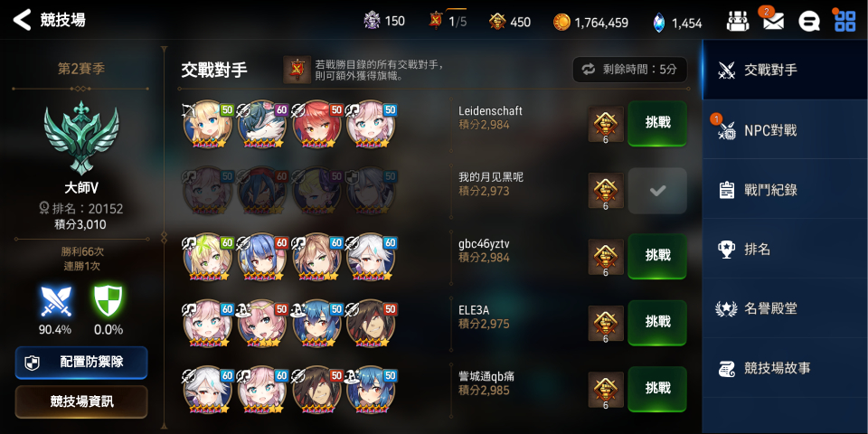This screenshot has height=434, width=868.
Task: Tap the arena flag ticket icon 1/5
Action: 435,21
